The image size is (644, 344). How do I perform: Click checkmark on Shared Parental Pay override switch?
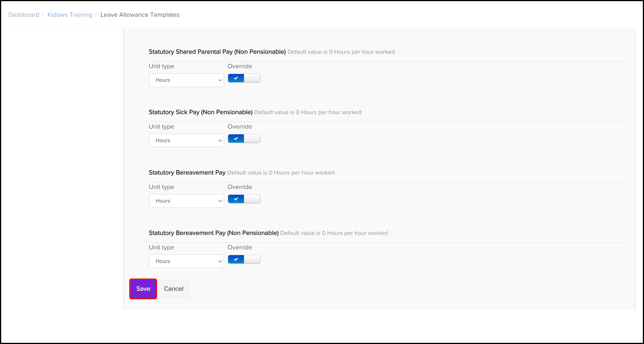[x=236, y=78]
